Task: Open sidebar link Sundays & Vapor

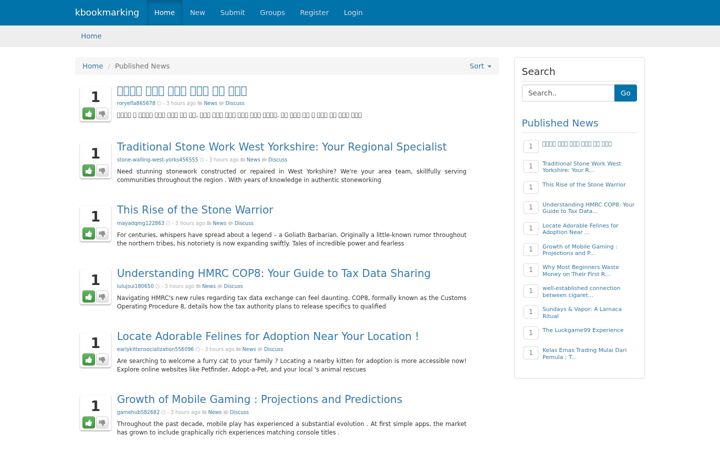Action: coord(582,313)
